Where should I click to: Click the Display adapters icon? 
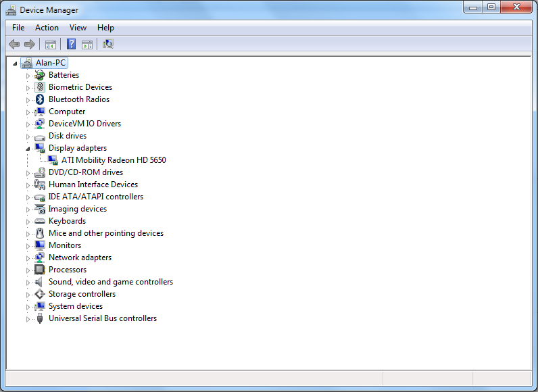coord(40,148)
